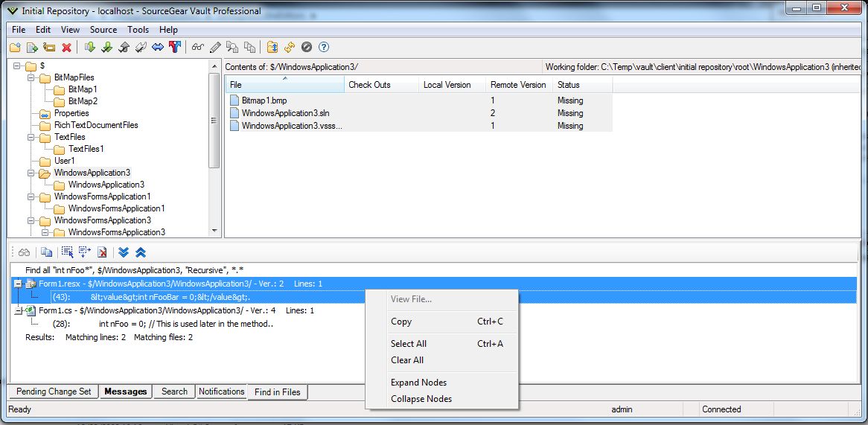Image resolution: width=868 pixels, height=425 pixels.
Task: Click the blue question mark Help icon
Action: point(324,48)
